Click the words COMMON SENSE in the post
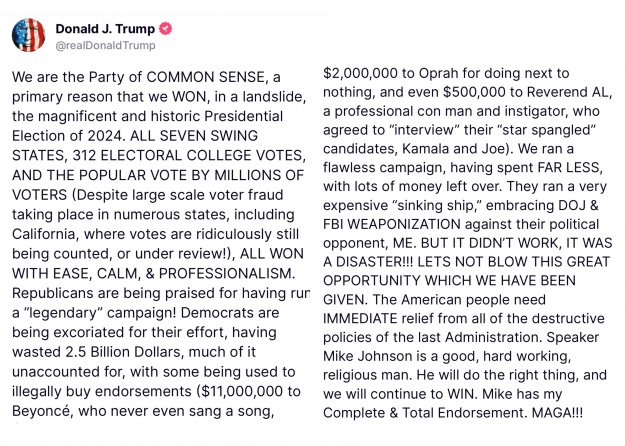Image resolution: width=625 pixels, height=446 pixels. click(206, 77)
